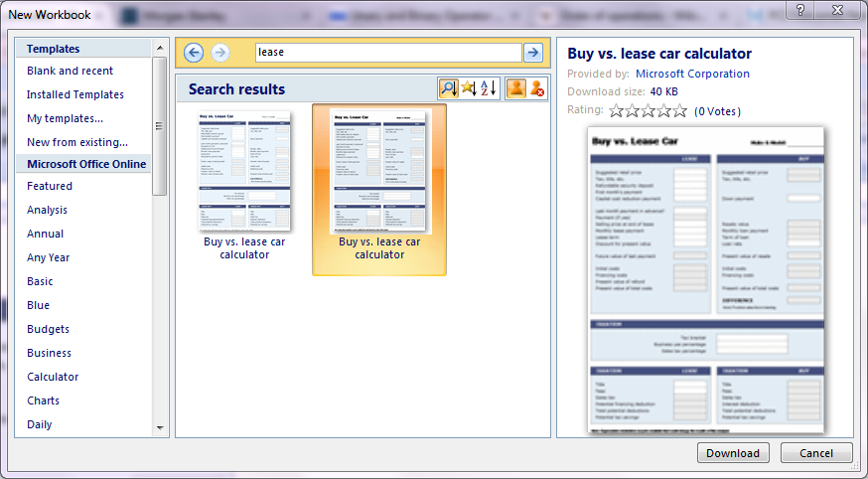Choose New from existing... option
The height and width of the screenshot is (479, 868).
pos(77,142)
